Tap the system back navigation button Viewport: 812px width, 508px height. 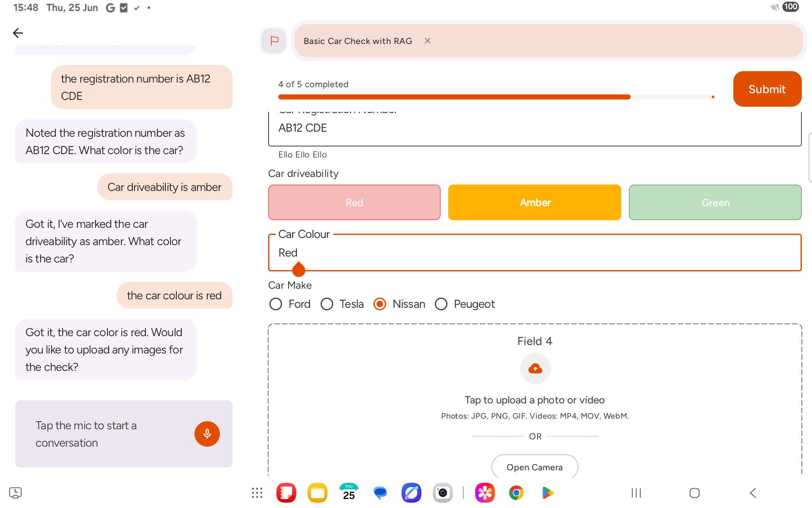tap(753, 493)
